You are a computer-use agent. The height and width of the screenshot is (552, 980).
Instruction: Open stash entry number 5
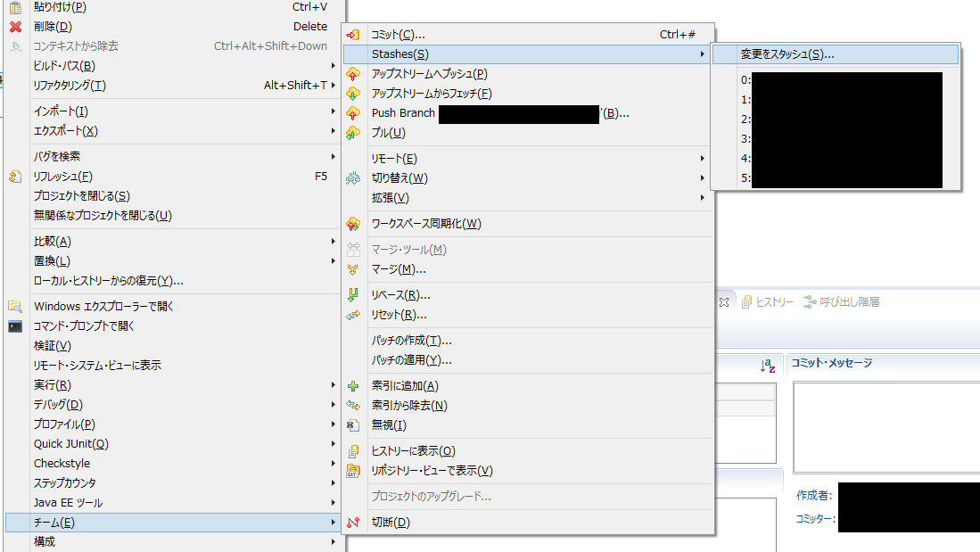835,178
